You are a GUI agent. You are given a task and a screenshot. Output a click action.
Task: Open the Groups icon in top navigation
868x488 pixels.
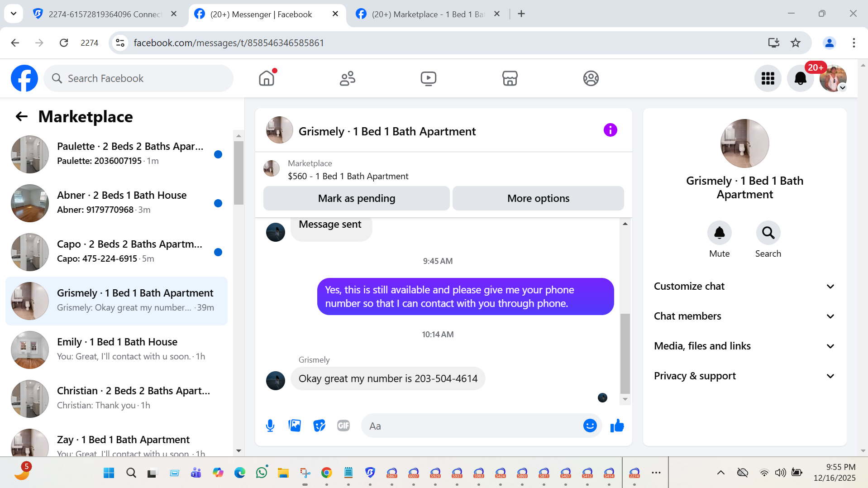tap(591, 78)
